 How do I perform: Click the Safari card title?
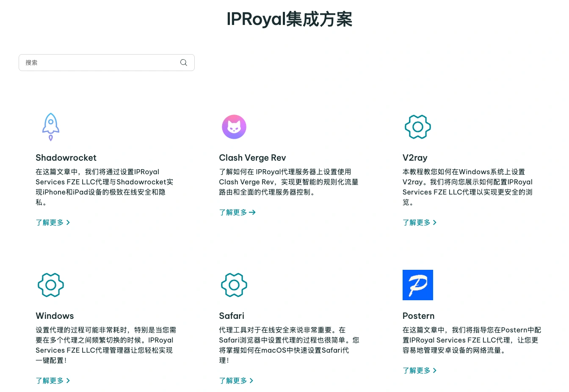pos(232,316)
